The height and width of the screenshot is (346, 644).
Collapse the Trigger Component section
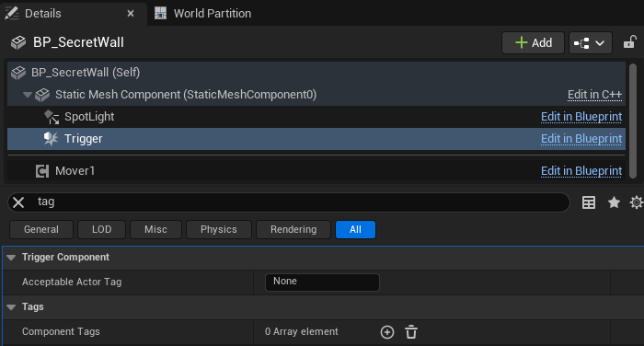(11, 258)
